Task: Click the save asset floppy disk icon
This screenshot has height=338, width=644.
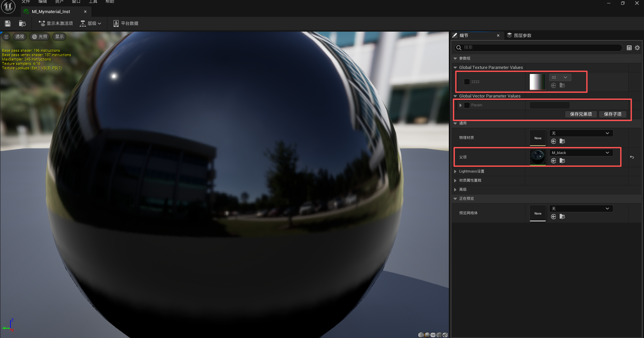Action: tap(8, 24)
